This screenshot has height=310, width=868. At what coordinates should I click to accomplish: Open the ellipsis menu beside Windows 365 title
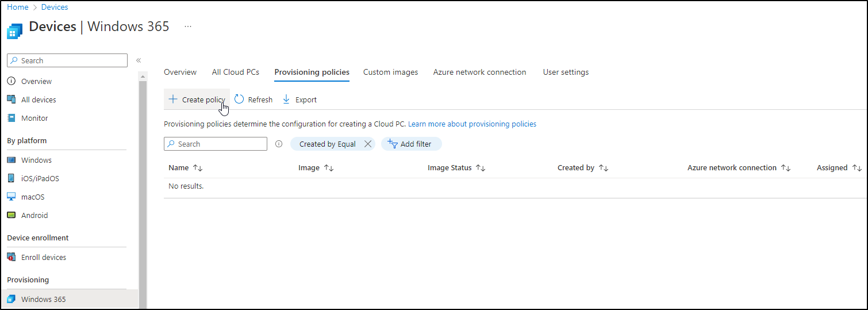[x=188, y=26]
